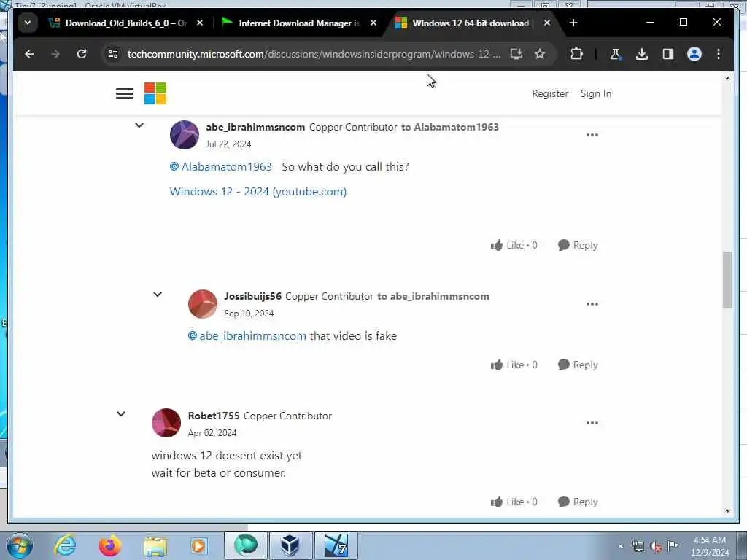Open the browser downloads icon
747x560 pixels.
(x=642, y=54)
